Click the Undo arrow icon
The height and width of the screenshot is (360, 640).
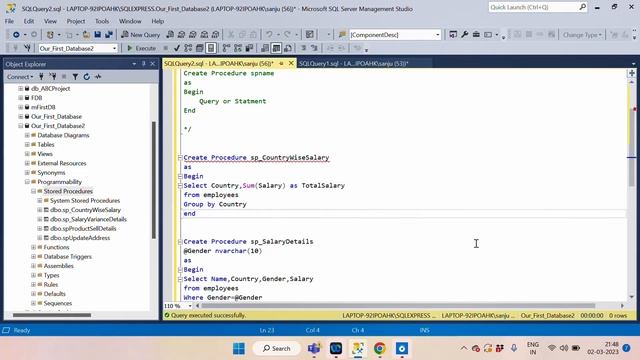269,35
